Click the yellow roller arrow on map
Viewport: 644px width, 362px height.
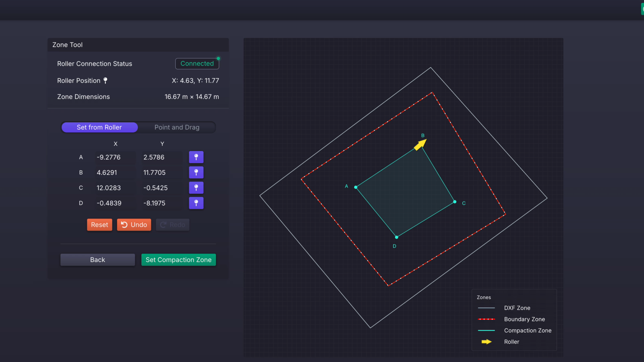point(420,145)
